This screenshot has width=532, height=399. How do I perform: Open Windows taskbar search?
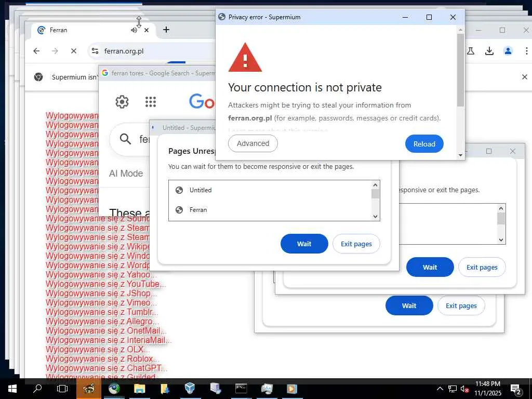pos(37,389)
